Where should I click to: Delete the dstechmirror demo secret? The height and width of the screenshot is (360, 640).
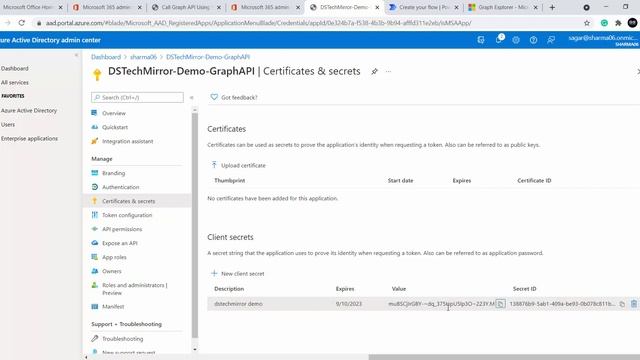point(633,304)
